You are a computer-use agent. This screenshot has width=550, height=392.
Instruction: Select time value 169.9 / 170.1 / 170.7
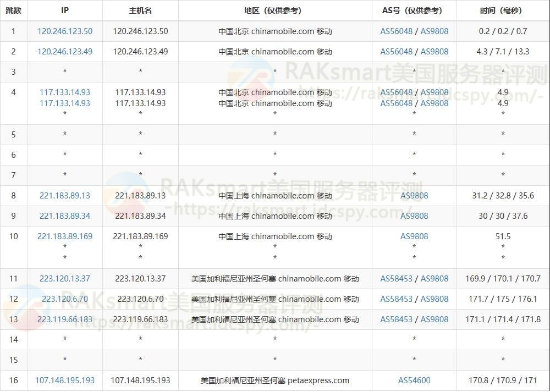503,279
